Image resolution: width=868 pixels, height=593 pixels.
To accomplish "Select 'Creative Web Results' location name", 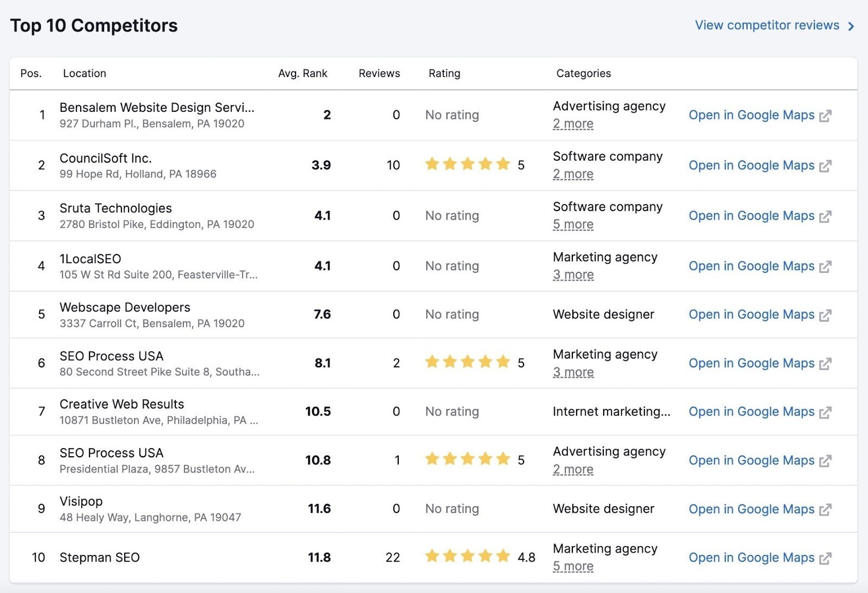I will pos(122,404).
